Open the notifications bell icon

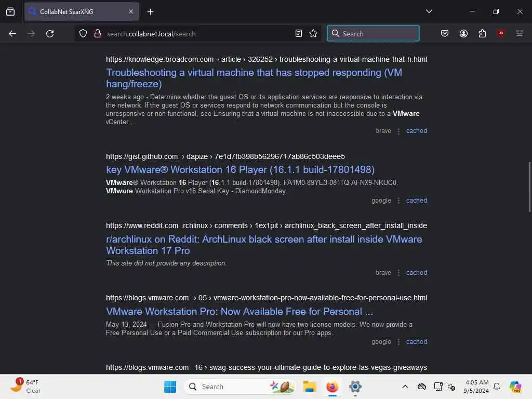[497, 387]
